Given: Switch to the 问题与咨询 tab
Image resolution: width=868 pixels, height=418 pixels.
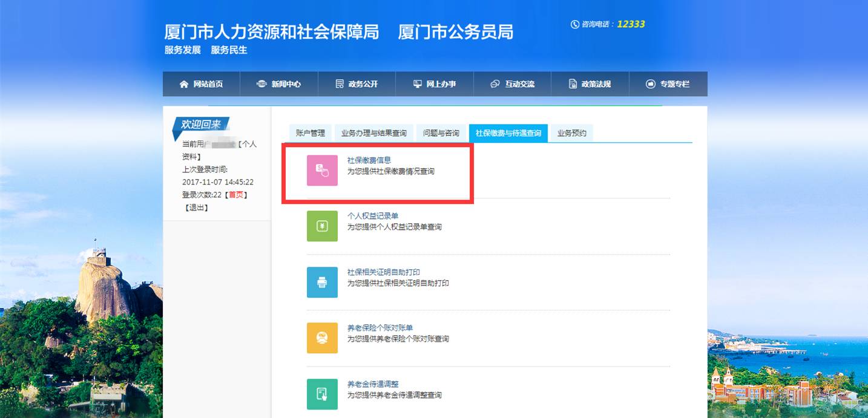Looking at the screenshot, I should tap(441, 133).
